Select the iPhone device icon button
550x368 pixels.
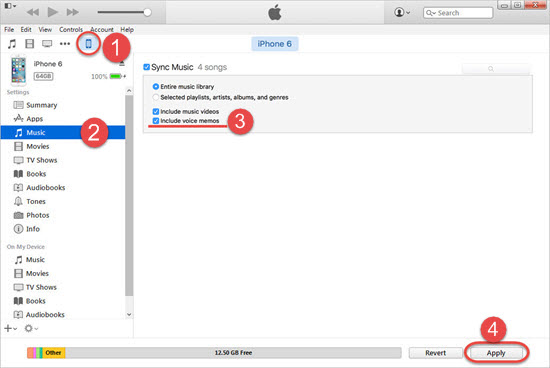[x=88, y=44]
